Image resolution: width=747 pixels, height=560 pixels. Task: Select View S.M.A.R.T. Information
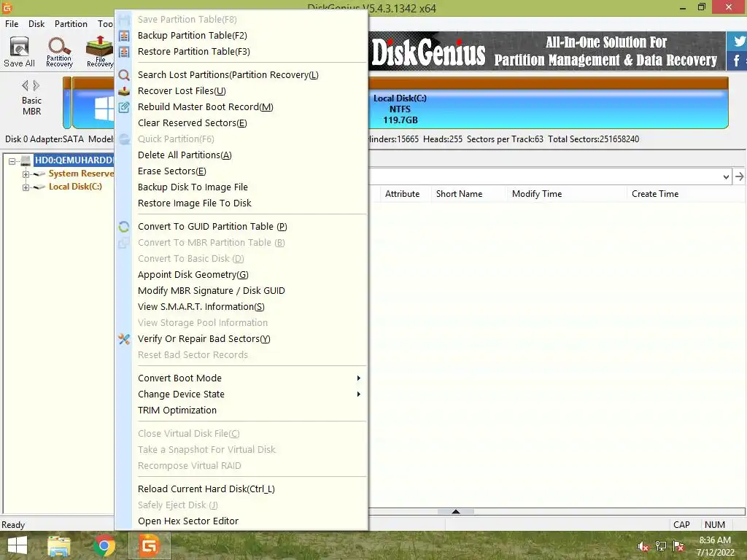[201, 307]
